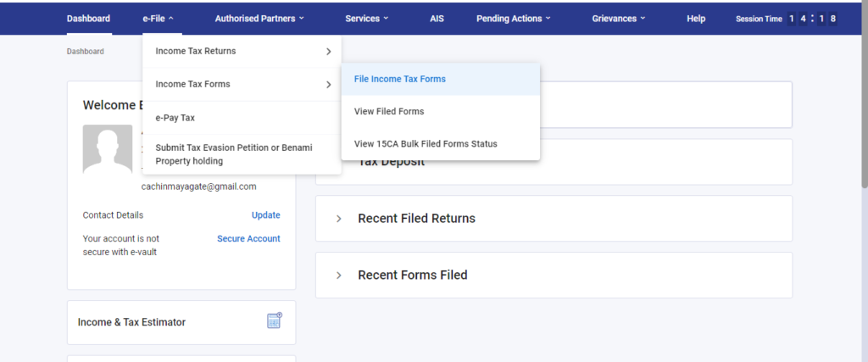Screen dimensions: 868x362
Task: Select File Income Tax Forms option
Action: 400,79
